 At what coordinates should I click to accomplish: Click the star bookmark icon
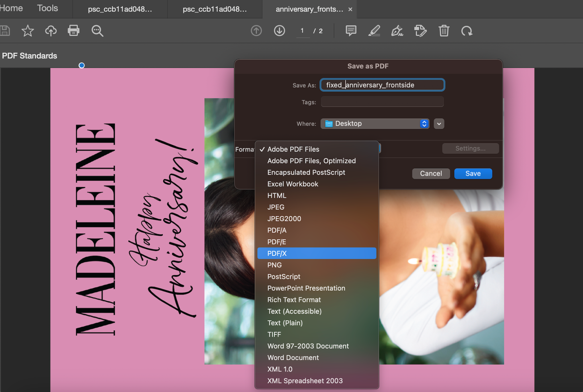(x=28, y=31)
